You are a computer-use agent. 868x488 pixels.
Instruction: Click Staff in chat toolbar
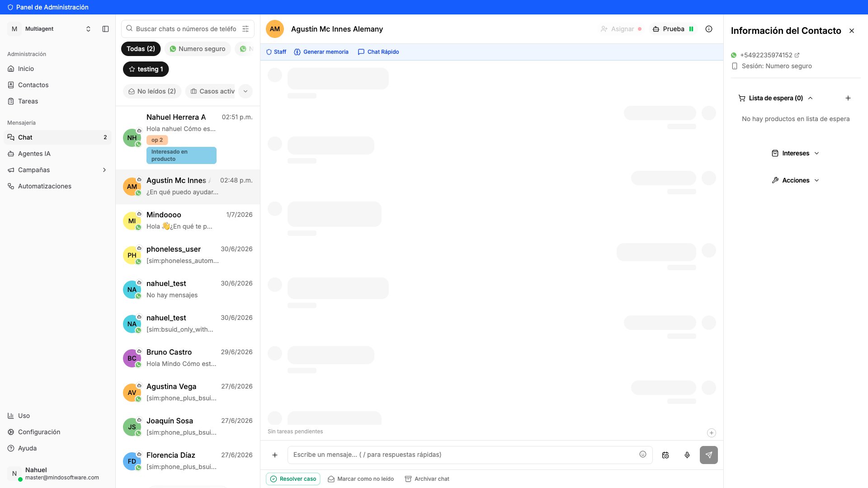pyautogui.click(x=276, y=52)
